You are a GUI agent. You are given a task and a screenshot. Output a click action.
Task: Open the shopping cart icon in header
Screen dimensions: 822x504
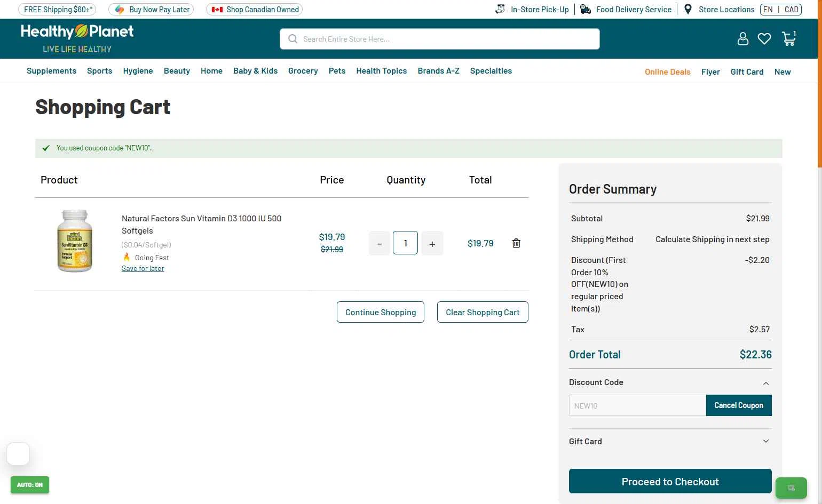pos(789,38)
